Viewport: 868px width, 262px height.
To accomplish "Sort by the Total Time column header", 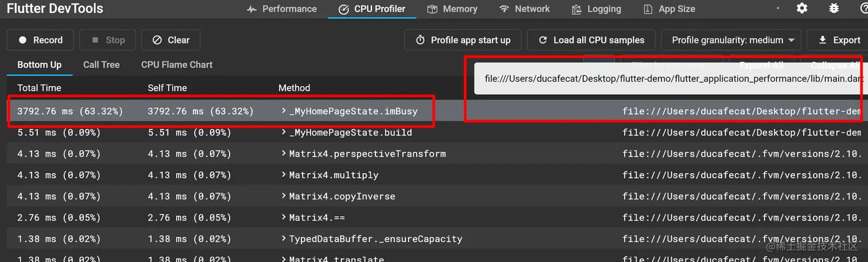I will pos(39,88).
